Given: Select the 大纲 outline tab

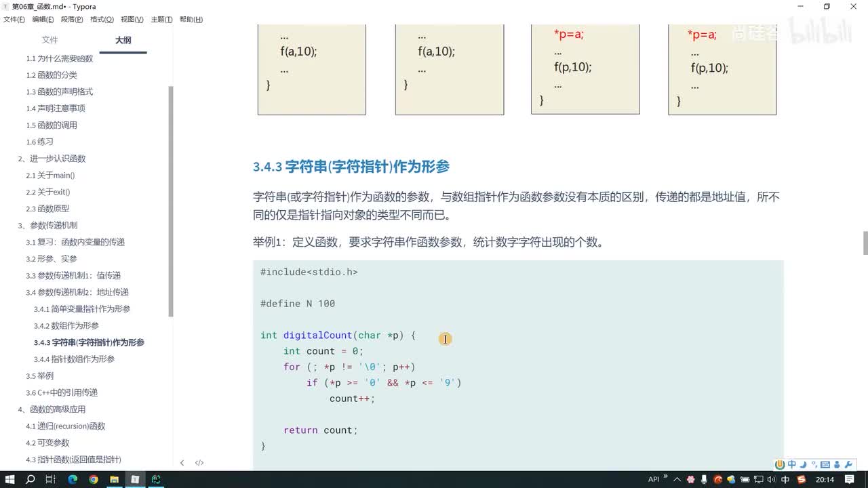Looking at the screenshot, I should [123, 40].
